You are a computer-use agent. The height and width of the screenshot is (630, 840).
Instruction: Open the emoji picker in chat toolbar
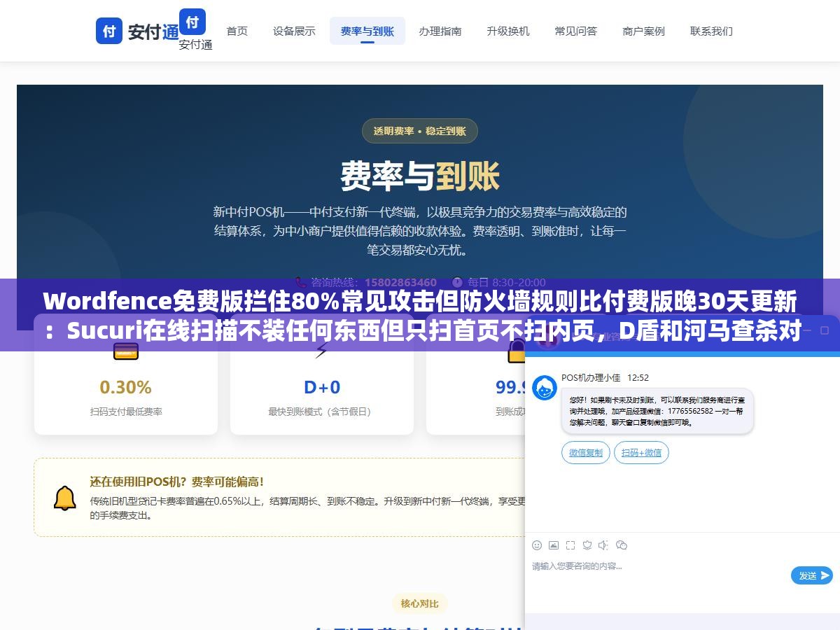pos(537,545)
